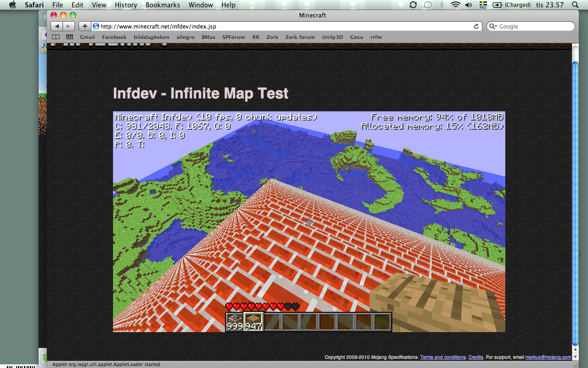
Task: Open the bilddagboken bookmark
Action: pos(152,37)
